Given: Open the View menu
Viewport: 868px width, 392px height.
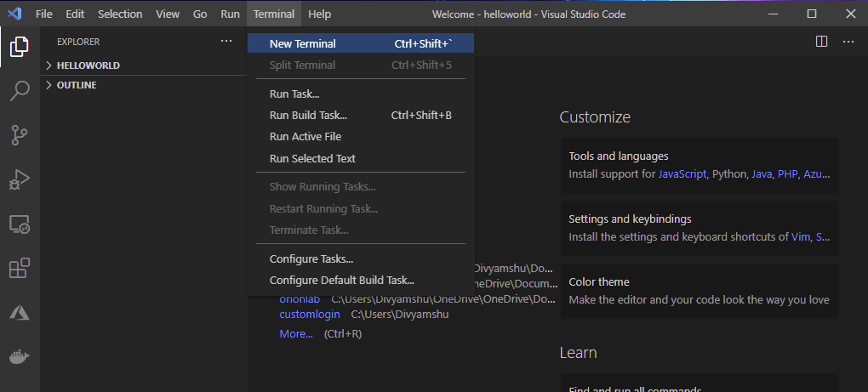Looking at the screenshot, I should pos(168,14).
